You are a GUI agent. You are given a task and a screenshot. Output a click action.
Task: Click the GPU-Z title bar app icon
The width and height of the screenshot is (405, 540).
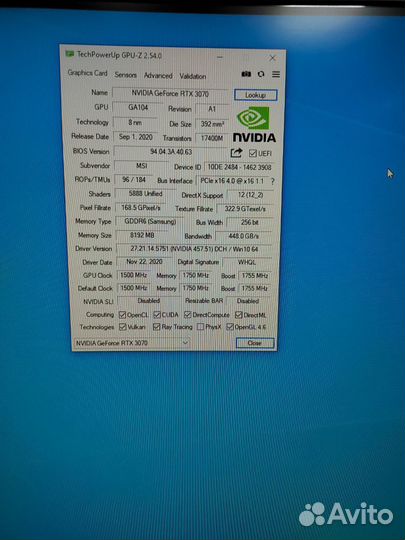point(70,54)
